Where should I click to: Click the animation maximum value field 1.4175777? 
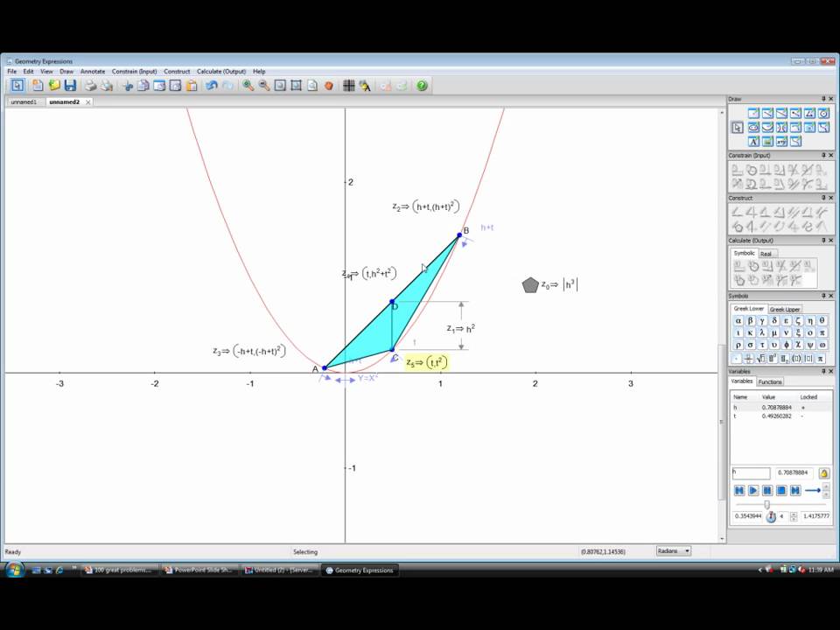click(x=815, y=516)
